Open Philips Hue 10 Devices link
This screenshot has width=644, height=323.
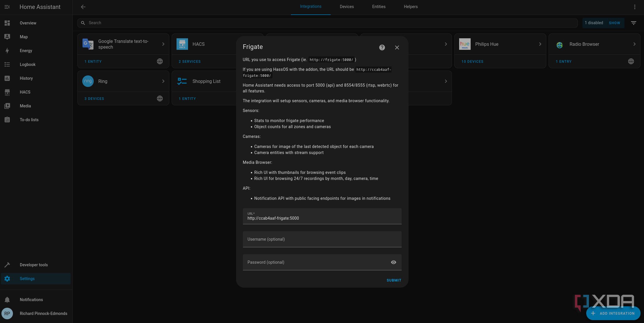472,62
